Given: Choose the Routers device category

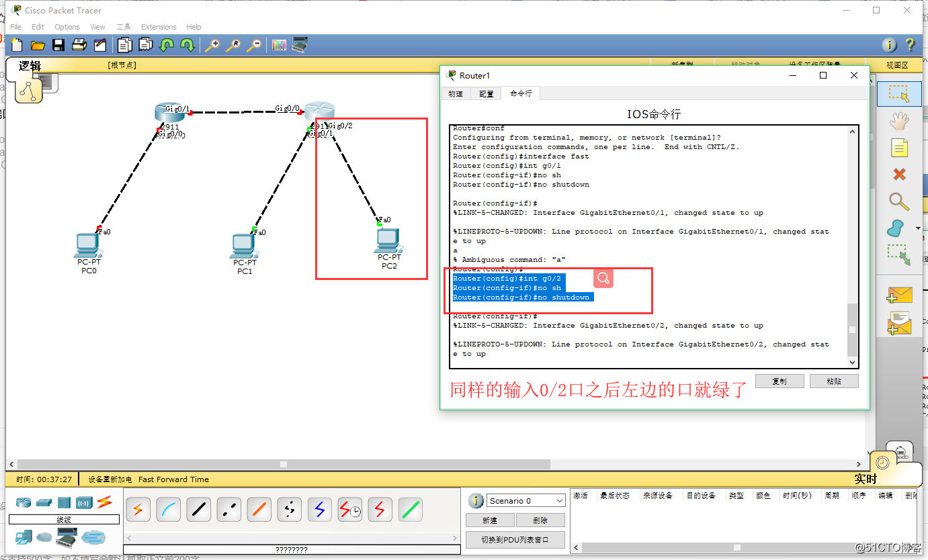Looking at the screenshot, I should pos(24,502).
